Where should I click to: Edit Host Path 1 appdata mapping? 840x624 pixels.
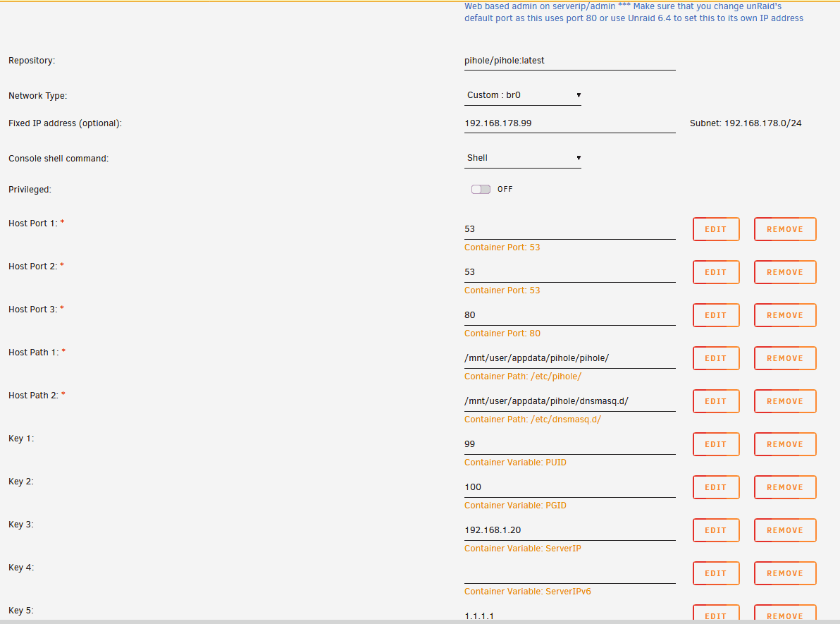pos(716,358)
